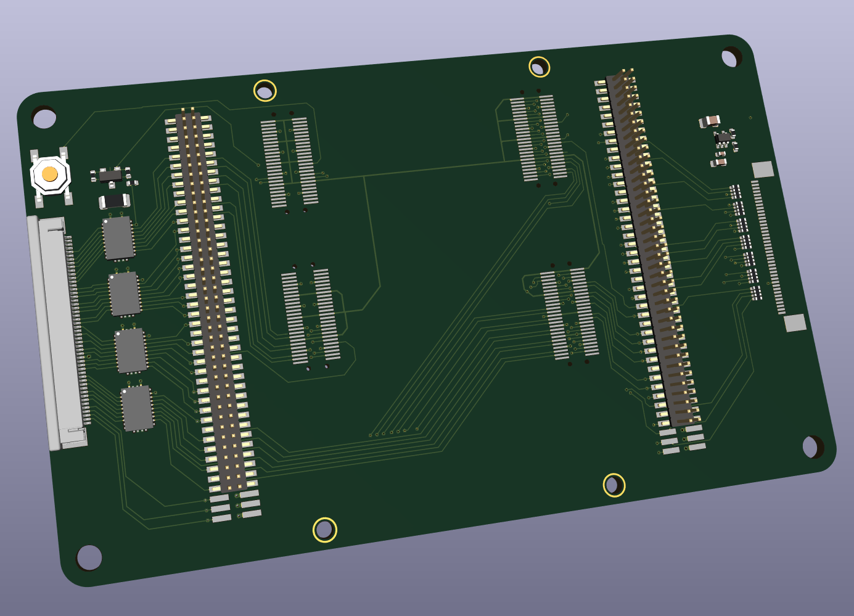Click the lower-left dual-row SMD pad footprint
This screenshot has height=616, width=854.
(x=311, y=316)
